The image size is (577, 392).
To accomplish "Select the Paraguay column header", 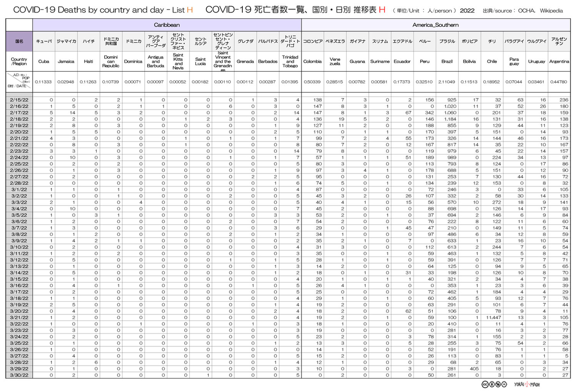I will click(x=514, y=61).
